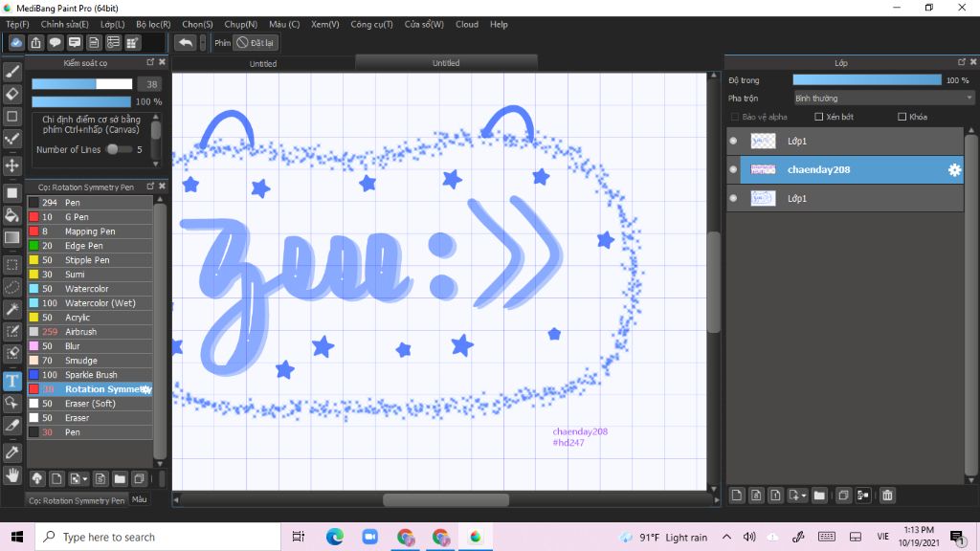The height and width of the screenshot is (551, 980).
Task: Select the Brush tool
Action: 11,71
